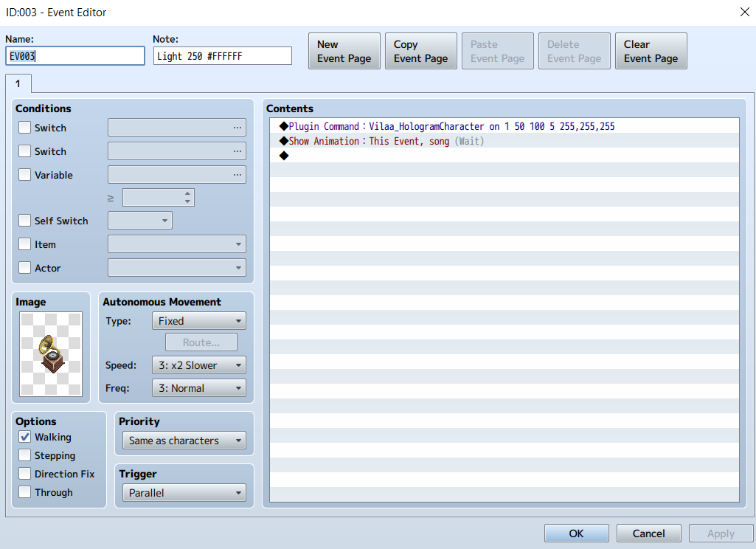Open the Trigger dropdown showing Parallel
The height and width of the screenshot is (549, 756).
pyautogui.click(x=184, y=493)
